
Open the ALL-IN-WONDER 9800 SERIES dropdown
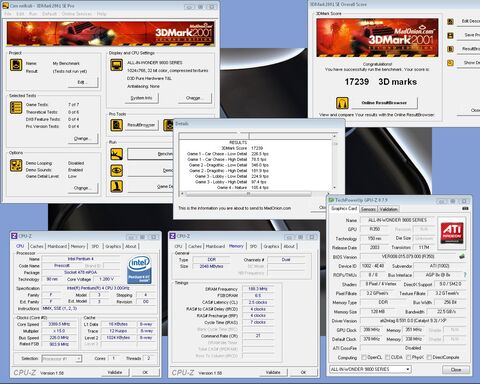[x=370, y=369]
